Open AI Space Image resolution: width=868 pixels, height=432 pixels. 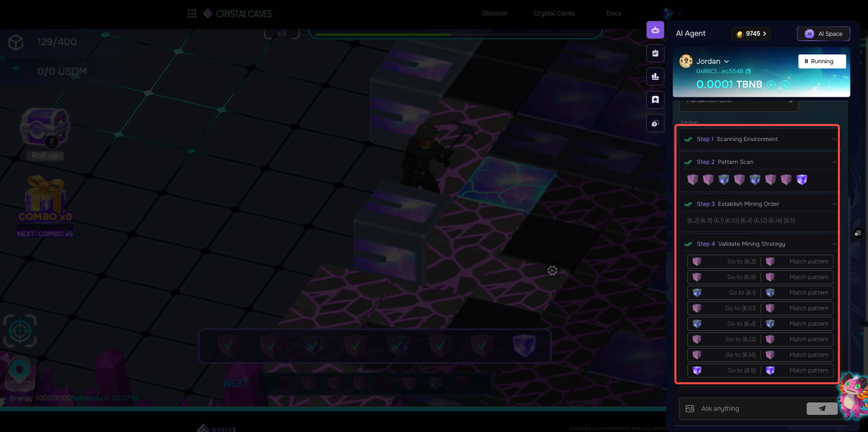coord(823,34)
